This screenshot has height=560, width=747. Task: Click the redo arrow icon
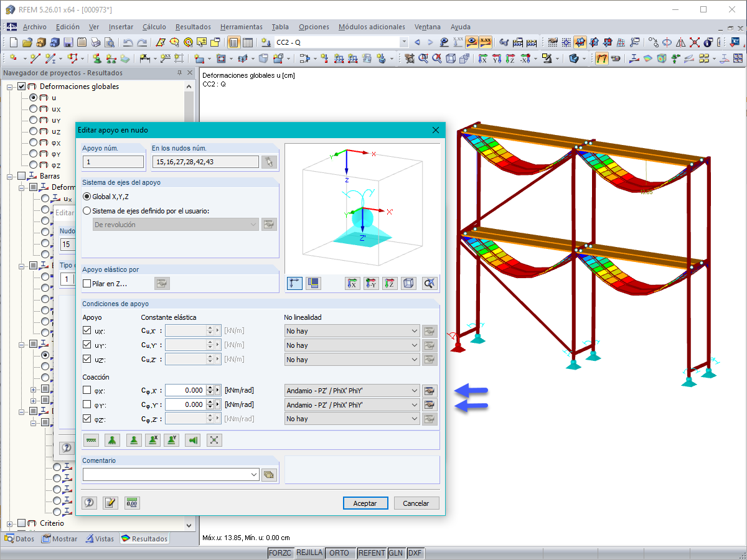coord(142,42)
